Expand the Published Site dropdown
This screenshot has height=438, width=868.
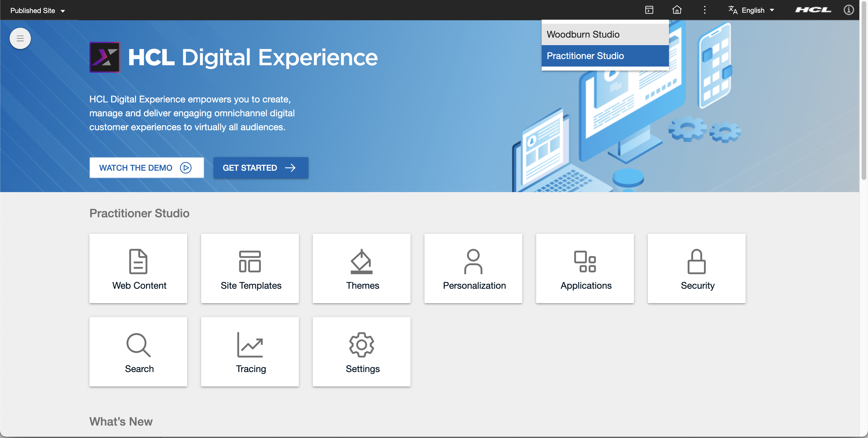click(x=37, y=10)
